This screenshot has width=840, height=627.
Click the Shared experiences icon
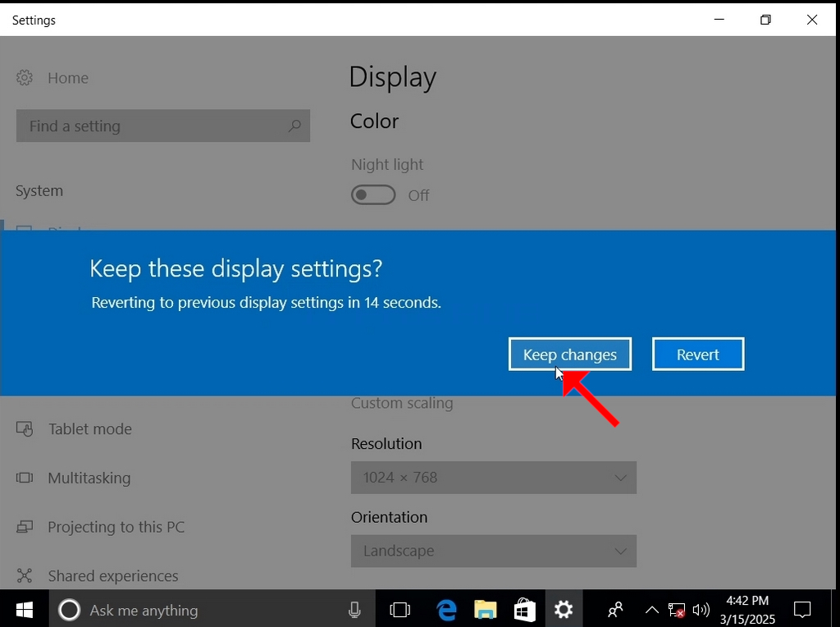[x=25, y=575]
